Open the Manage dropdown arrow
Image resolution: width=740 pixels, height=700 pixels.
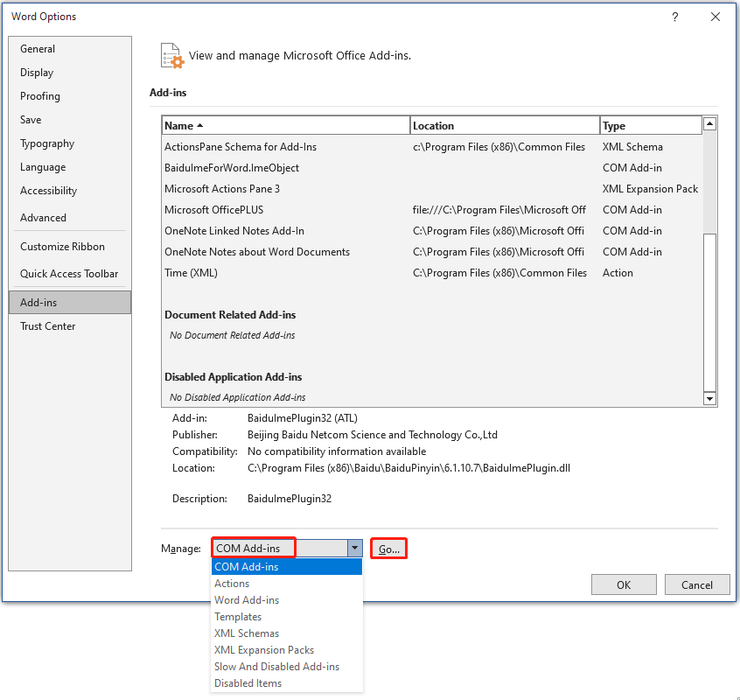355,548
